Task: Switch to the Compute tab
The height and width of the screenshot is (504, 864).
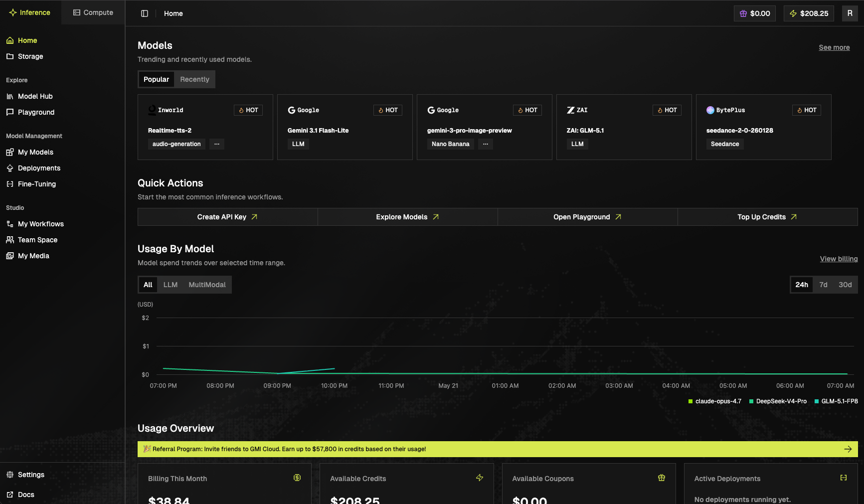Action: coord(93,12)
